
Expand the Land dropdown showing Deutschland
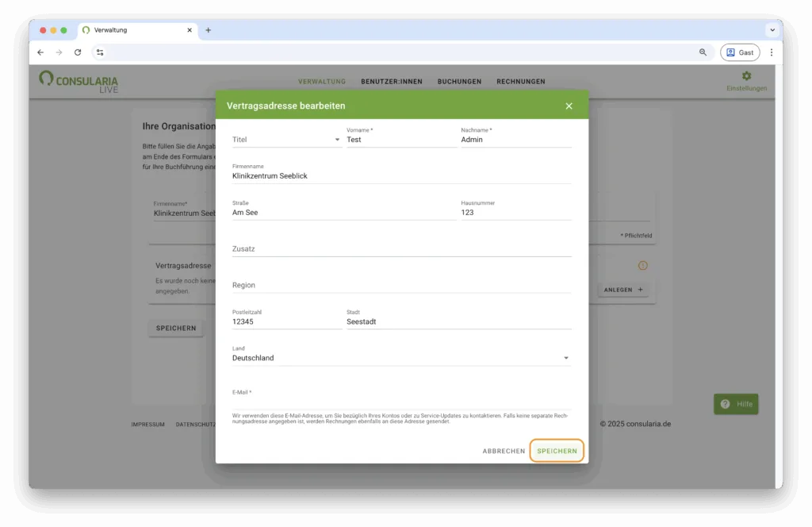400,358
